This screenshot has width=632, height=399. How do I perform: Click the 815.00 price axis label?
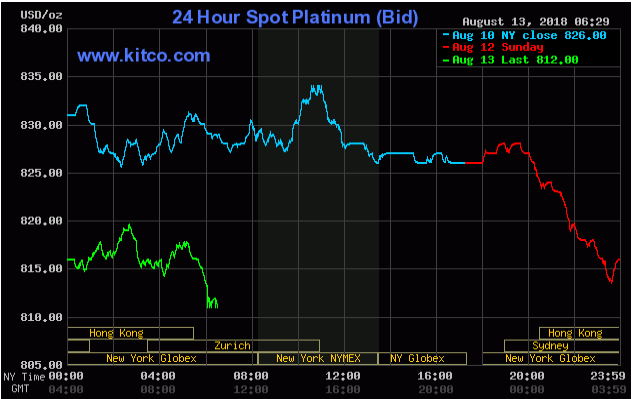click(41, 268)
